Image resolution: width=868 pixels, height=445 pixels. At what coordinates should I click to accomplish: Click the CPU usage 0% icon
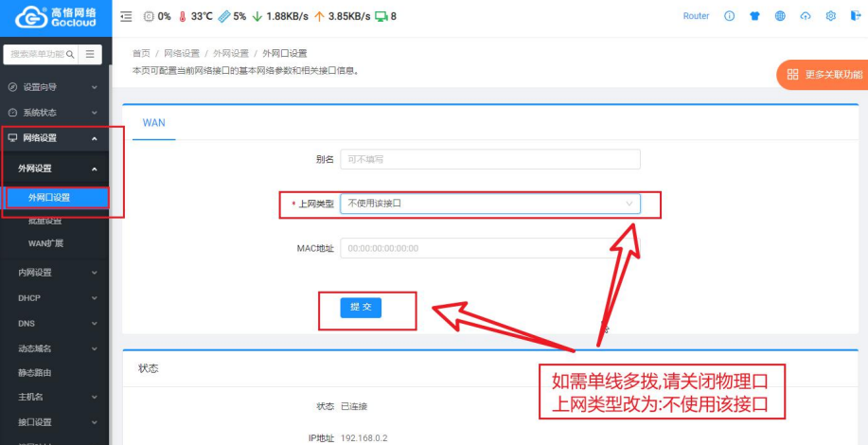149,17
